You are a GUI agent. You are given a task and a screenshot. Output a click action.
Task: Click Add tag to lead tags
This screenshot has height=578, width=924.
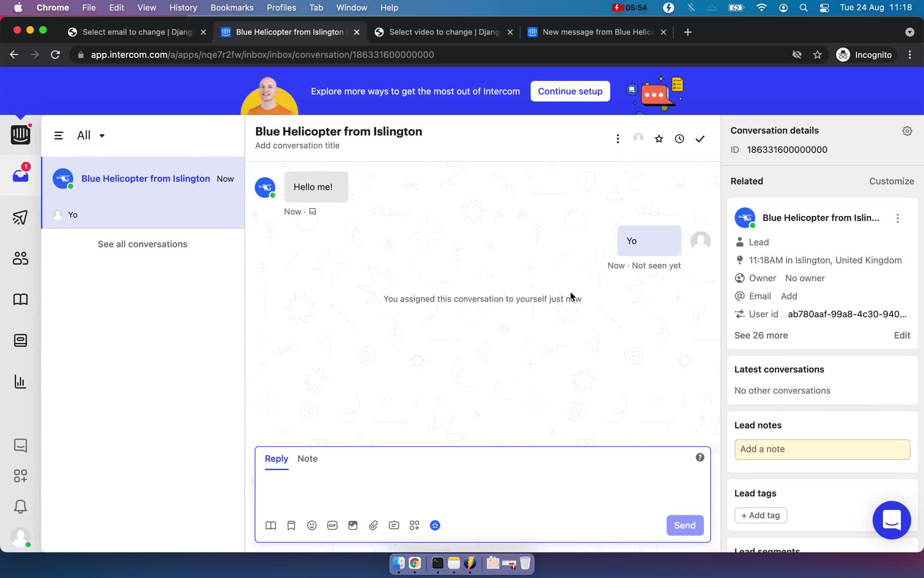point(760,515)
